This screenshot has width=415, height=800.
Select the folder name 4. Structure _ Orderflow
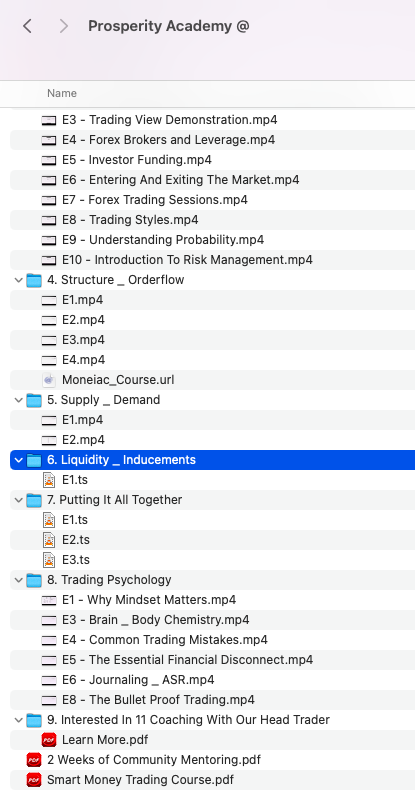point(115,280)
